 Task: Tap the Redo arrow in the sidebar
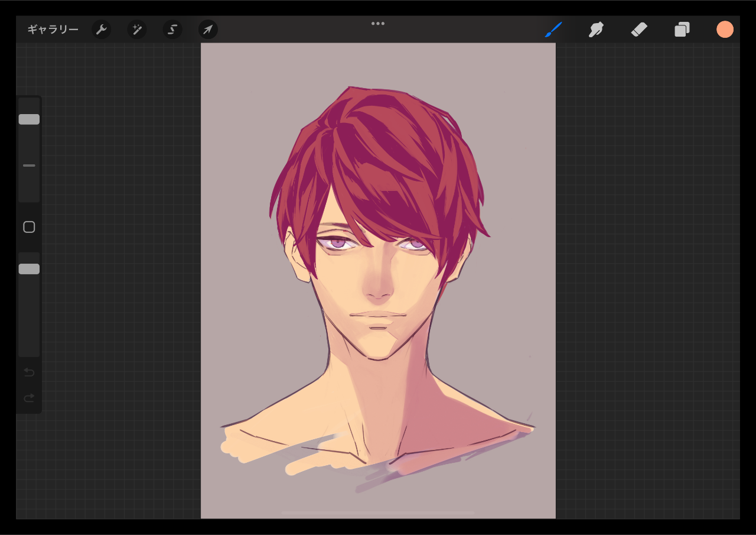click(x=29, y=398)
